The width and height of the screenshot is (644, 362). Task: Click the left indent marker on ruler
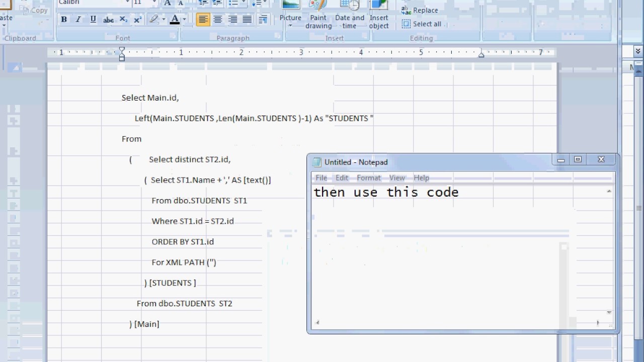(122, 54)
